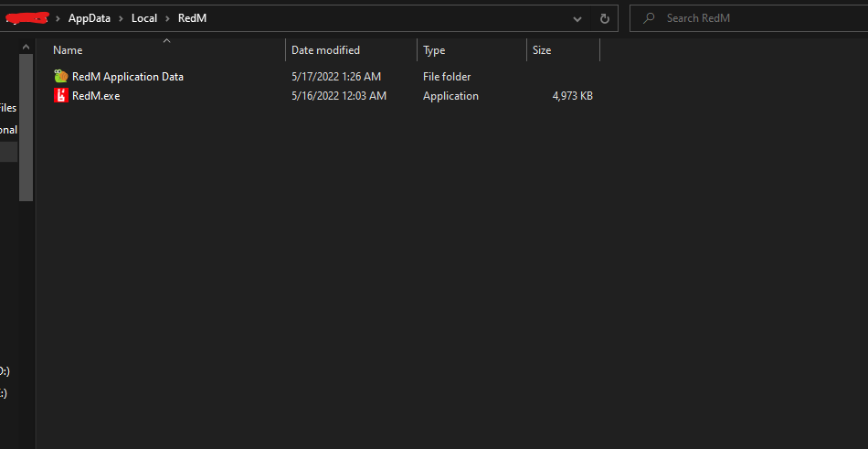Open the address bar history dropdown
Screen dimensions: 868x449
(x=577, y=19)
